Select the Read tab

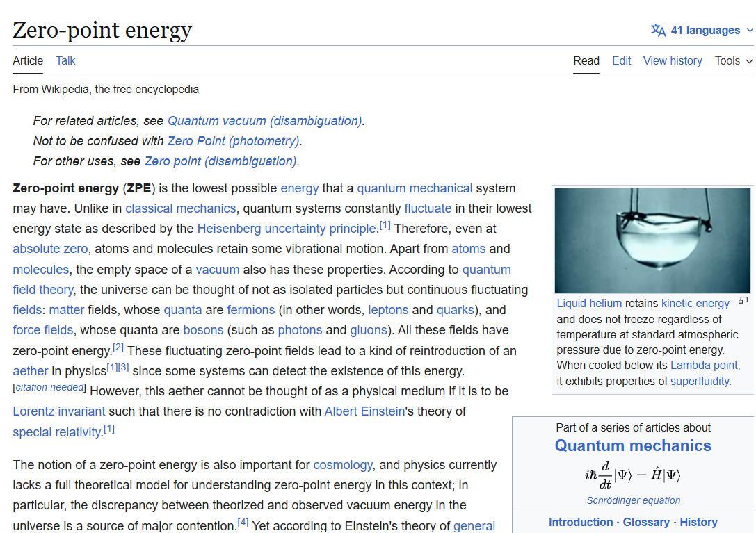point(586,60)
